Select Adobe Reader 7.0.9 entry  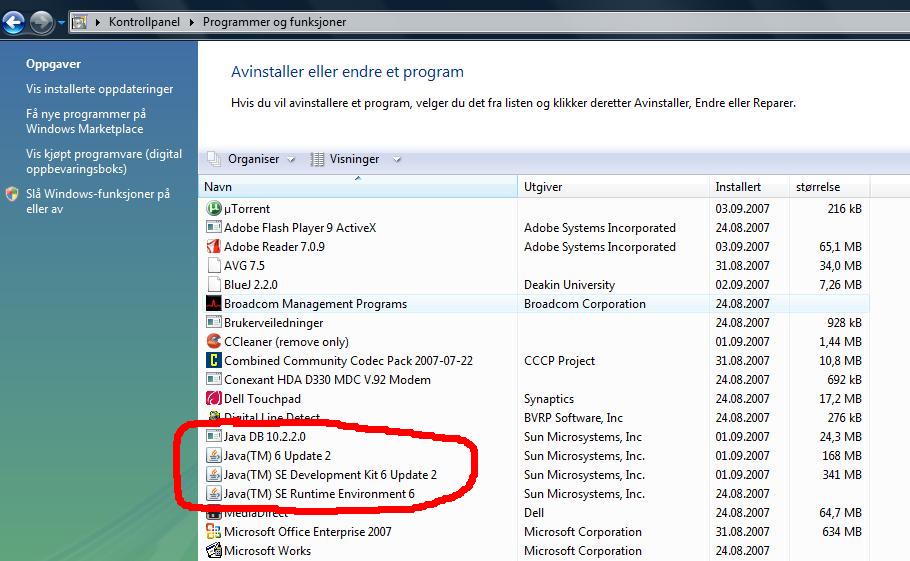[274, 247]
